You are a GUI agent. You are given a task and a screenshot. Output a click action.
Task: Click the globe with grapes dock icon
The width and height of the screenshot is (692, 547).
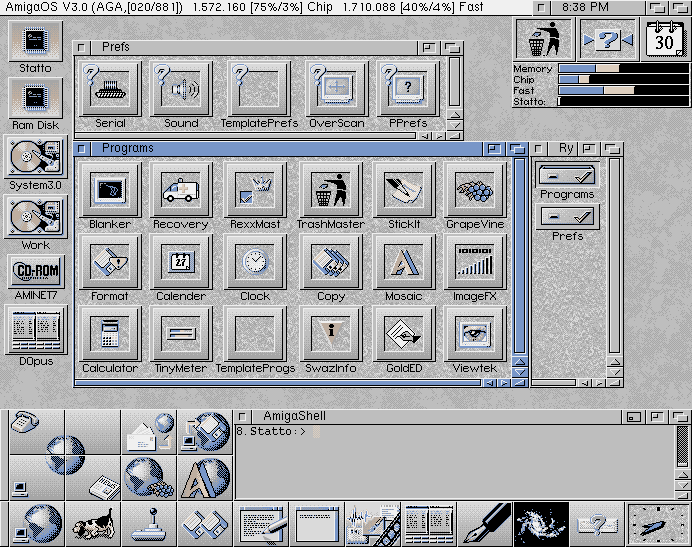(x=149, y=479)
